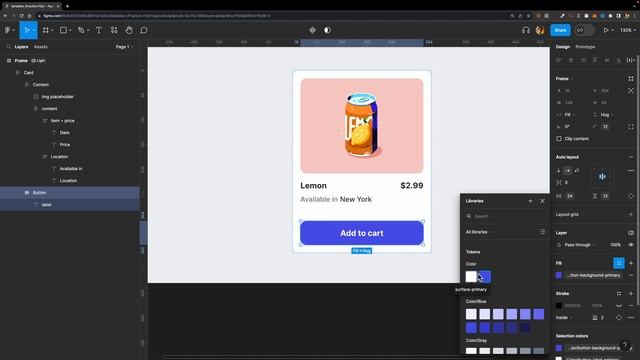Image resolution: width=640 pixels, height=360 pixels.
Task: Click the half-circle contrast icon in toolbar
Action: click(327, 30)
